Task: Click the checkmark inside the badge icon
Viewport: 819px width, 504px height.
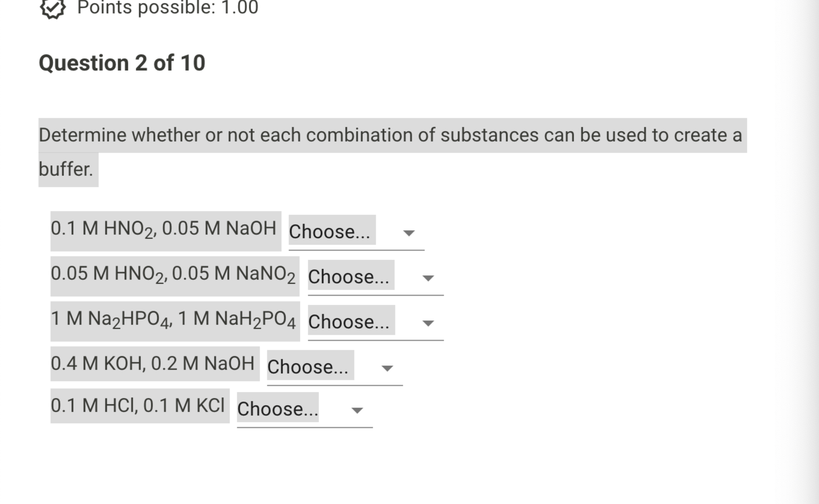Action: (53, 7)
